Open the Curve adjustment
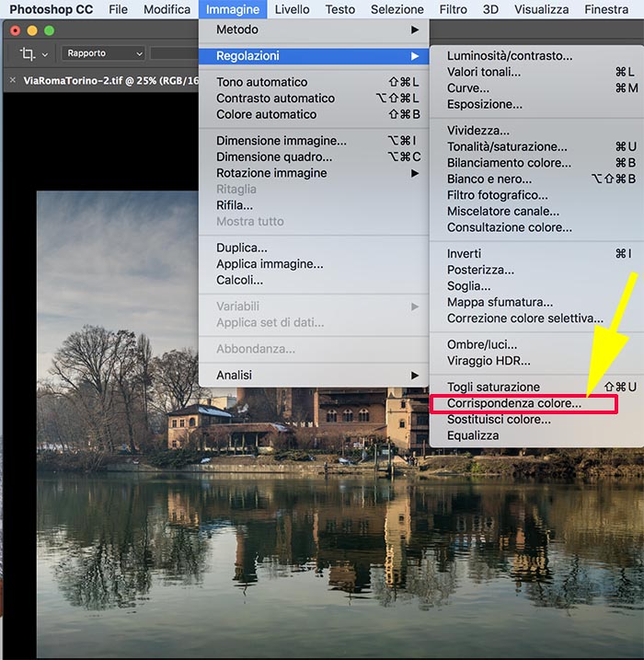Viewport: 644px width, 660px height. (x=536, y=88)
